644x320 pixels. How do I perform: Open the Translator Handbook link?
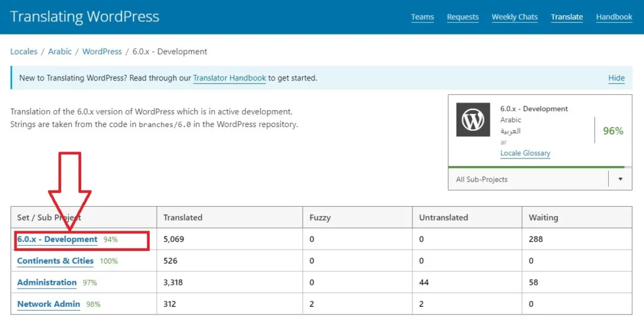[230, 77]
